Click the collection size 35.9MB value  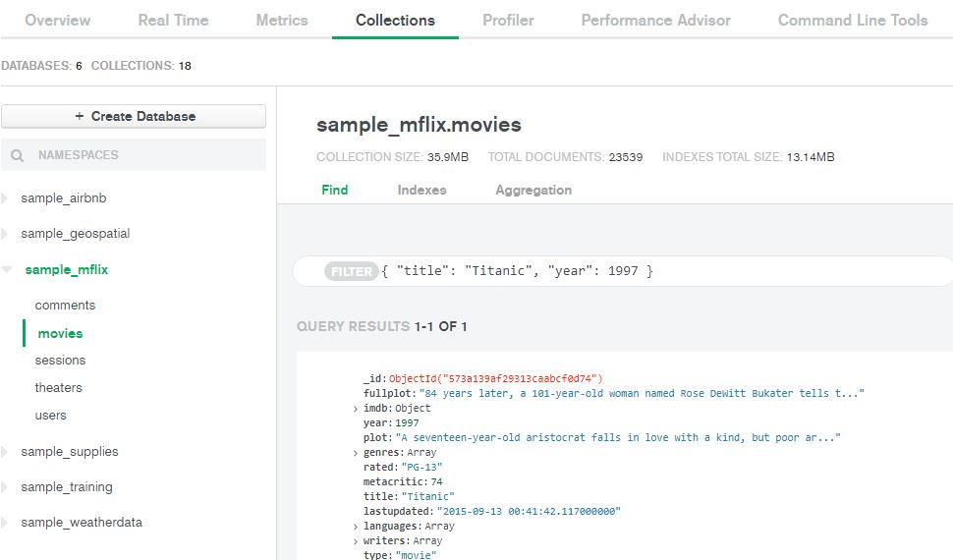tap(447, 157)
